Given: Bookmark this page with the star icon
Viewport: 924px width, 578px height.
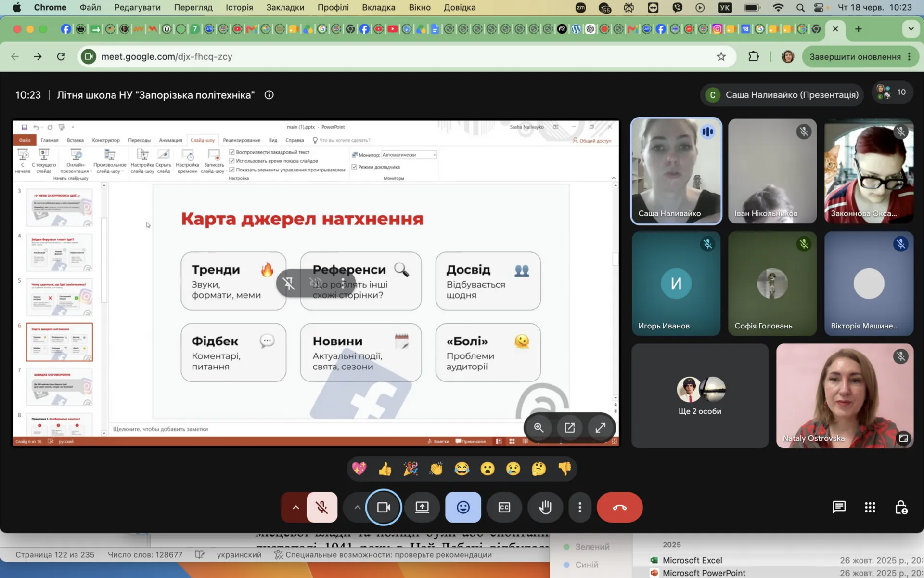Looking at the screenshot, I should point(721,56).
